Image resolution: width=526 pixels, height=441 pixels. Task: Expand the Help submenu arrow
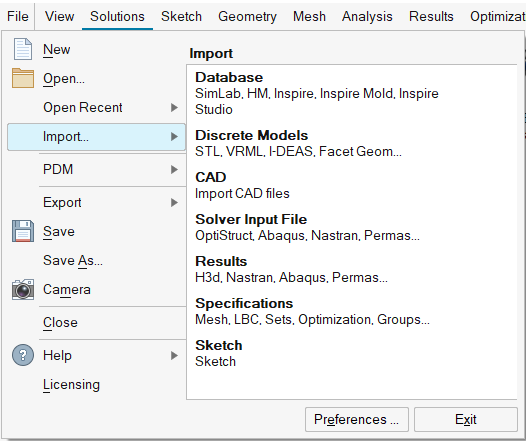(x=174, y=355)
